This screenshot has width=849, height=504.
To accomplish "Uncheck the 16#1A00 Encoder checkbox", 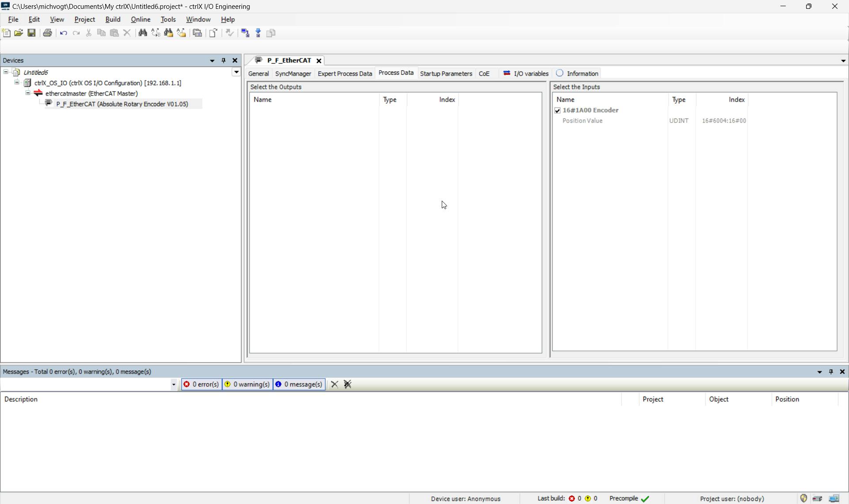I will (x=558, y=111).
